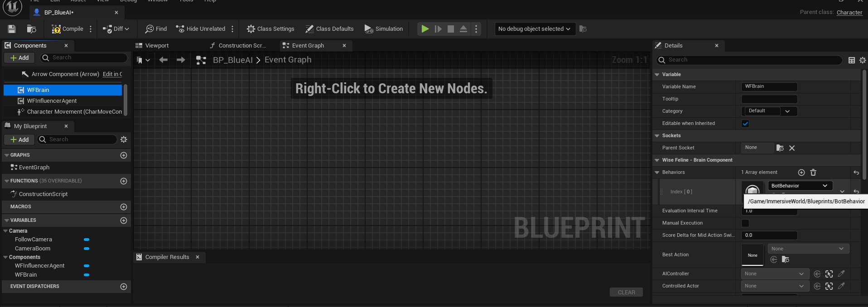Collapse the Sockets section
Screen dimensions: 868x307
[x=657, y=136]
